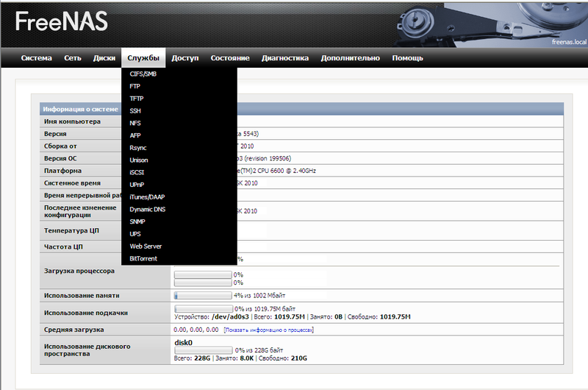Select iTunes/DAAP service
The width and height of the screenshot is (588, 390).
tap(147, 197)
